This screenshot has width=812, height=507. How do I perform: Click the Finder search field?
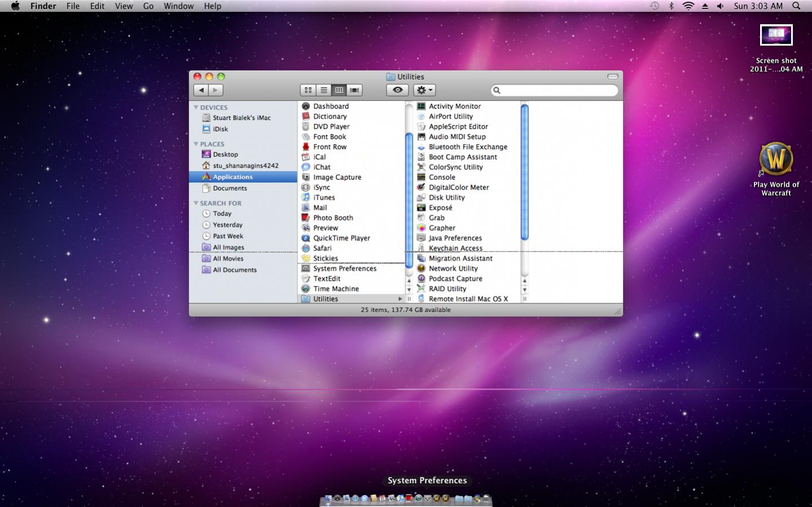pos(555,90)
